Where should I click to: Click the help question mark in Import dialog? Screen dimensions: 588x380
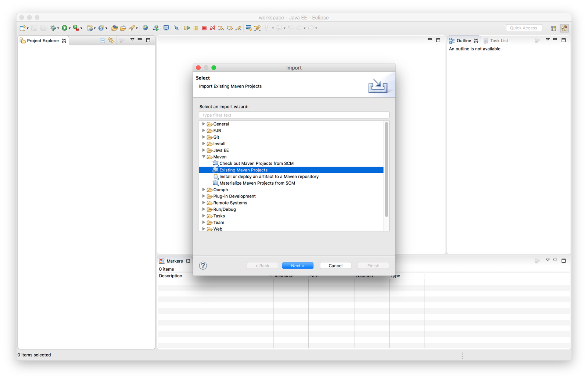pyautogui.click(x=203, y=266)
